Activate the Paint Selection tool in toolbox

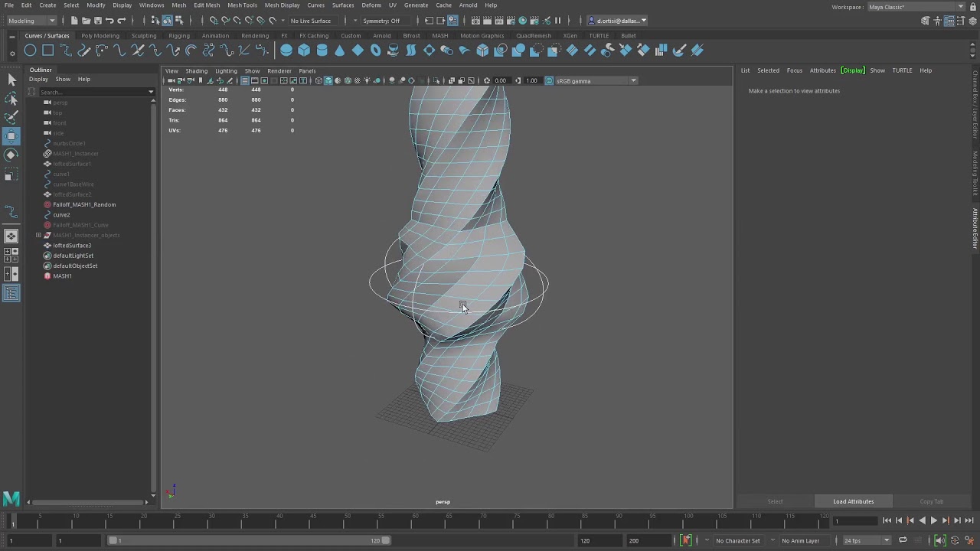11,117
